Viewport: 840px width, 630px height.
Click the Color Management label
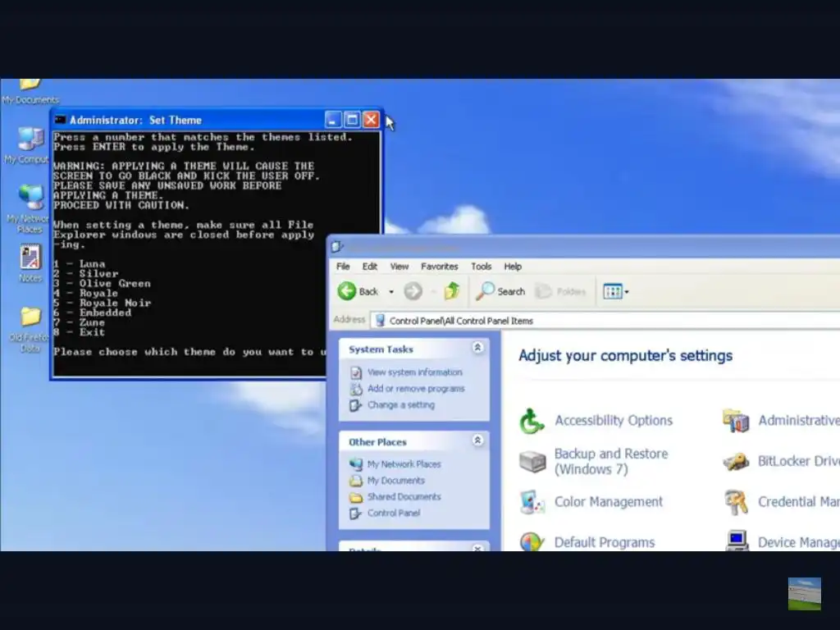(x=609, y=502)
